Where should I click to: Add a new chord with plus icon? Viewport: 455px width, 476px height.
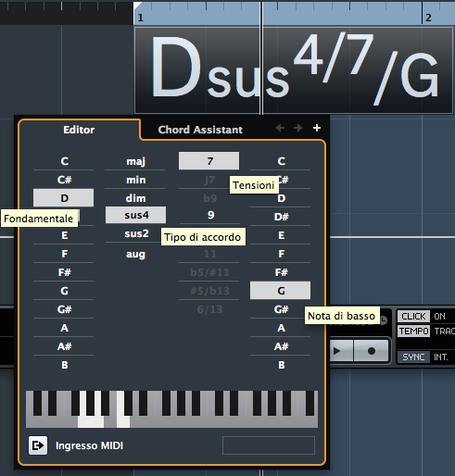tap(317, 128)
